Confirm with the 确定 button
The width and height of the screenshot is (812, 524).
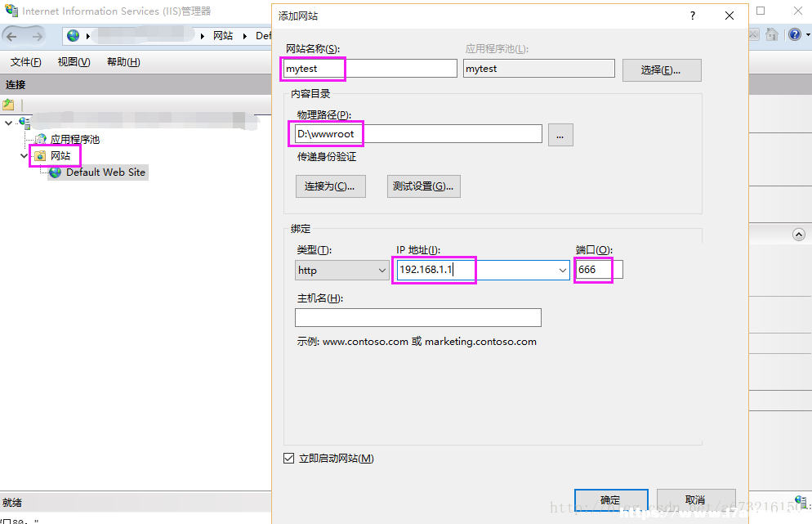[x=611, y=500]
